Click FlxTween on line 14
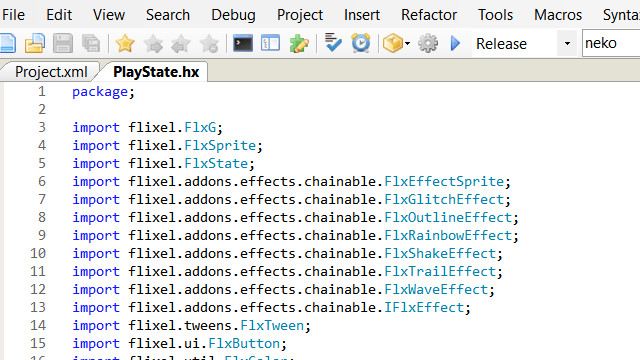The height and width of the screenshot is (360, 640). pyautogui.click(x=272, y=325)
